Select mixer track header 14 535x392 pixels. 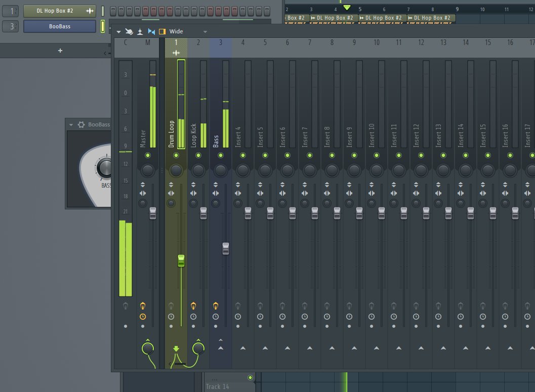tap(466, 48)
